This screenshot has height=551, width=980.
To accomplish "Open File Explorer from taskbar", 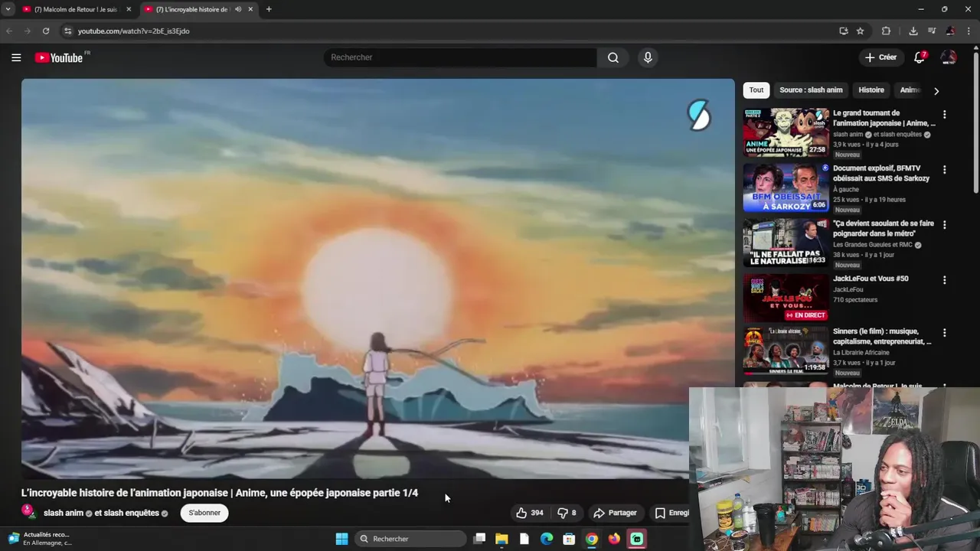I will [x=501, y=539].
